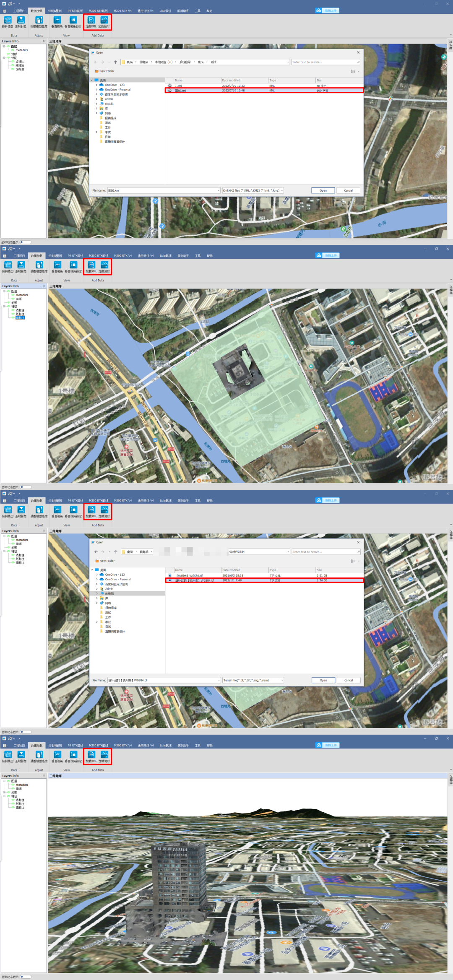This screenshot has width=453, height=980.
Task: Click 垂直视角锁定 icon in the 3D-terrain window
Action: pyautogui.click(x=73, y=755)
